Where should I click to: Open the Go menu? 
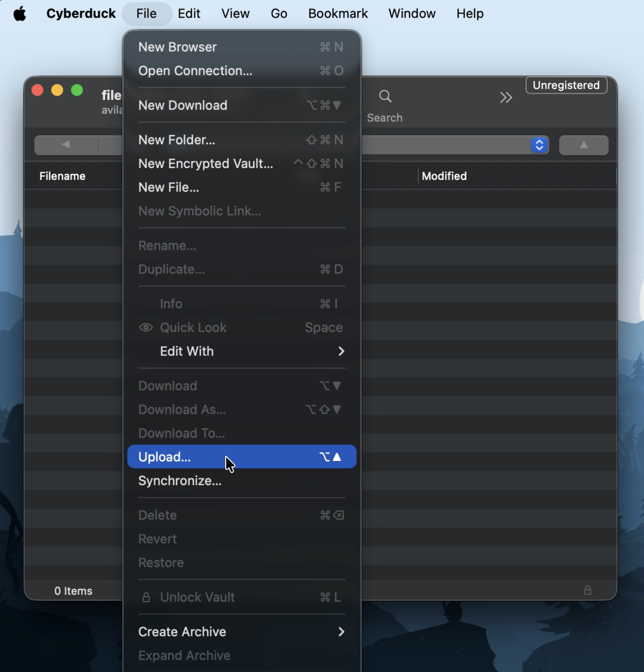(279, 14)
